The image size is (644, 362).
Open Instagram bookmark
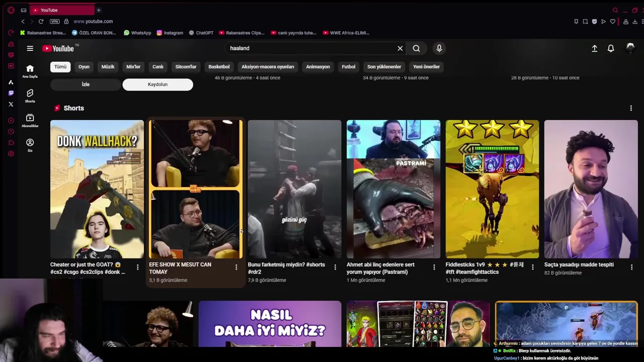170,33
